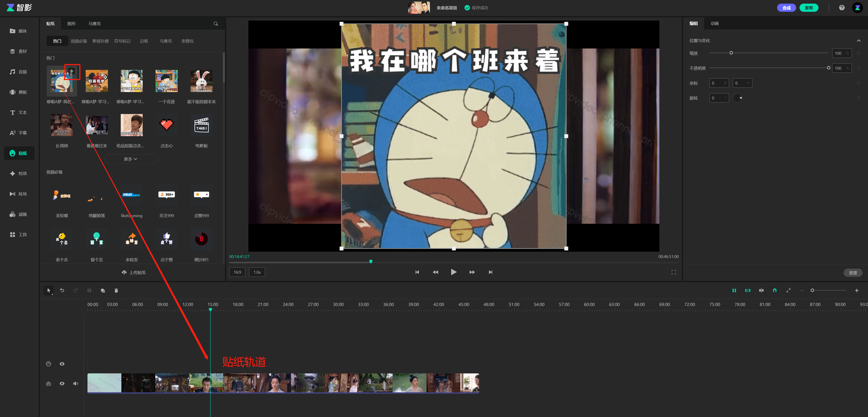The width and height of the screenshot is (868, 417).
Task: Select the 符号标记 sticker category
Action: pos(122,41)
